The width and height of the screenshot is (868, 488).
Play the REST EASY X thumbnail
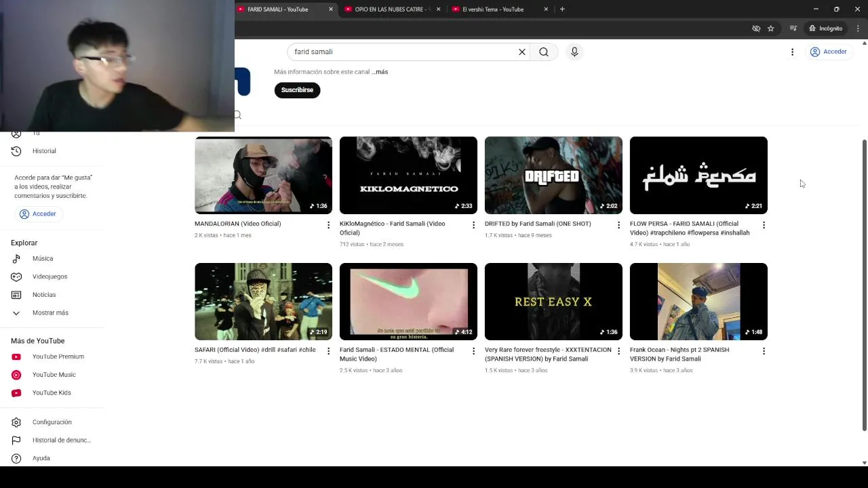point(553,302)
